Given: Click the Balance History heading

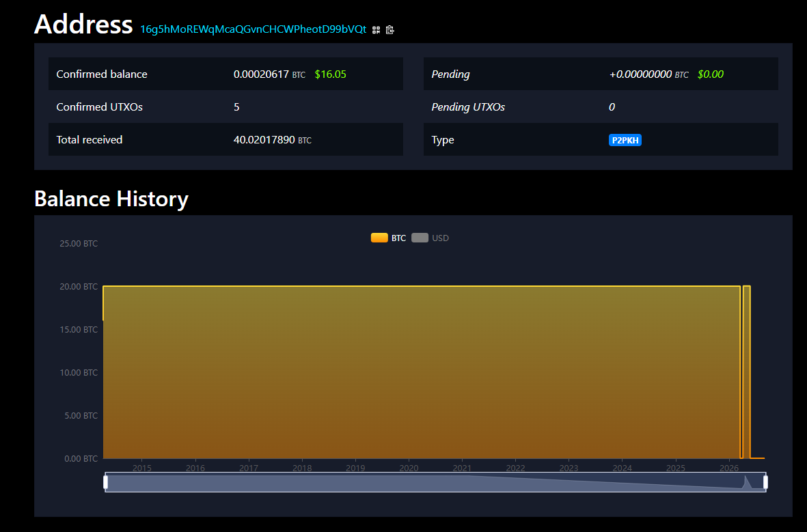Looking at the screenshot, I should tap(111, 199).
